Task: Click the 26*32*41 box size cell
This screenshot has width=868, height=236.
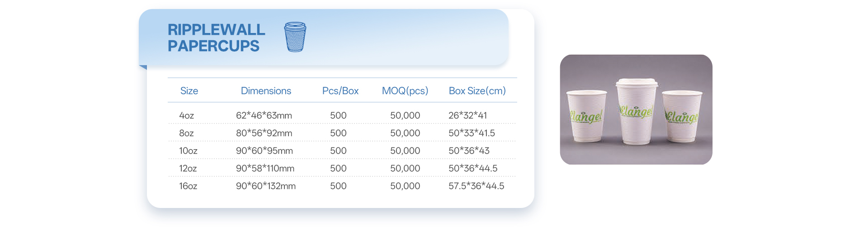Action: (x=467, y=115)
